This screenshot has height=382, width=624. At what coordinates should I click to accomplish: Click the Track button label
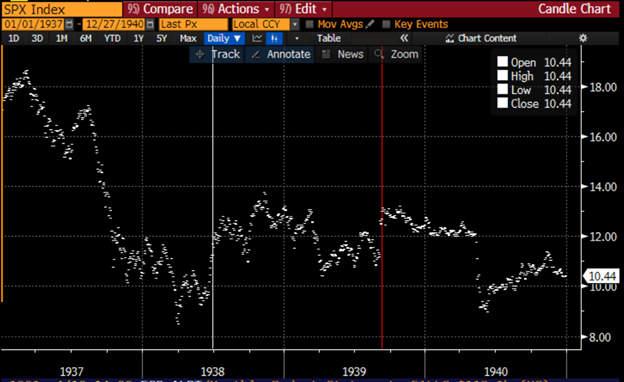coord(226,54)
